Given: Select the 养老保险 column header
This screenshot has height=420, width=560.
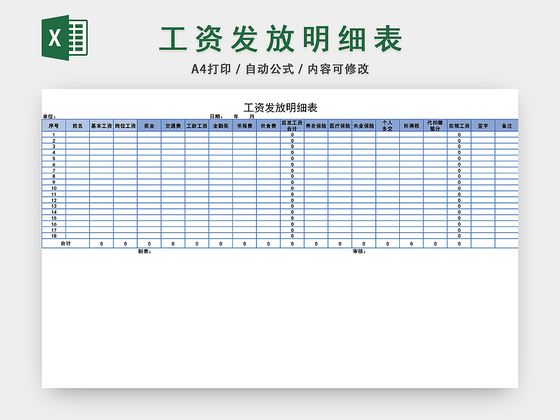Looking at the screenshot, I should tap(316, 126).
